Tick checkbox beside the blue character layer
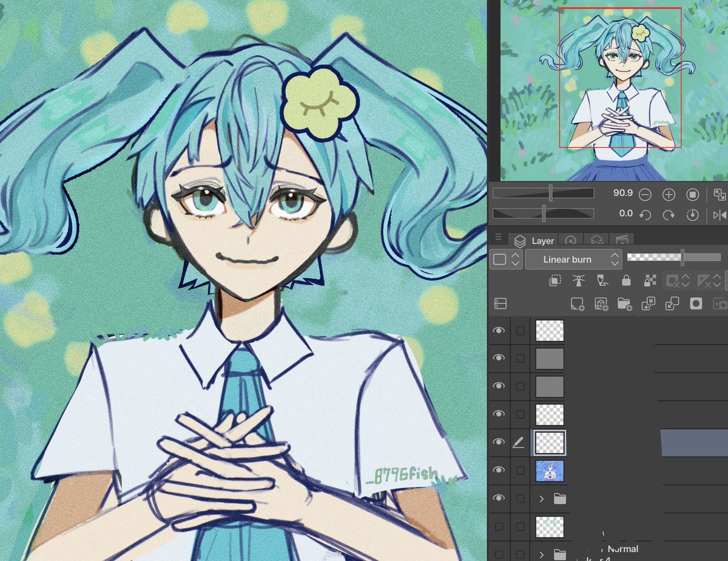The width and height of the screenshot is (728, 561). [520, 471]
